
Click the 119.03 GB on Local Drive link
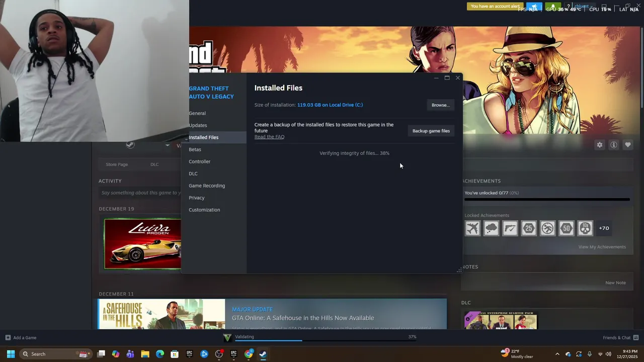pos(330,105)
